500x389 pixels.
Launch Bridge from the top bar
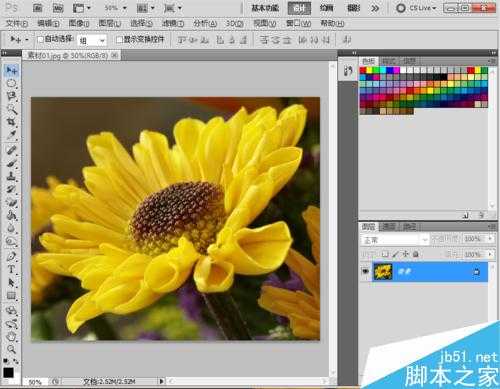(x=37, y=8)
